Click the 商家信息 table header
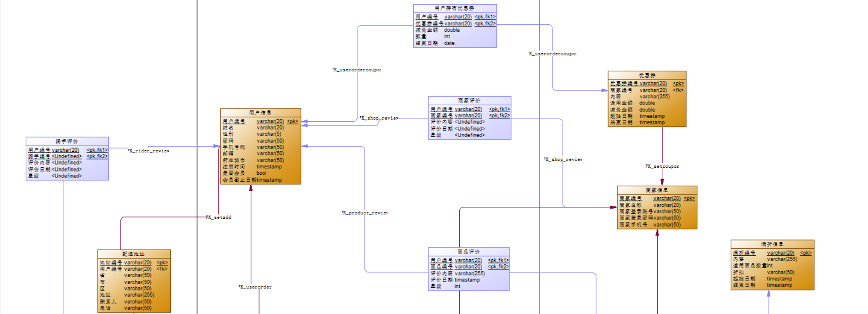 pos(657,190)
